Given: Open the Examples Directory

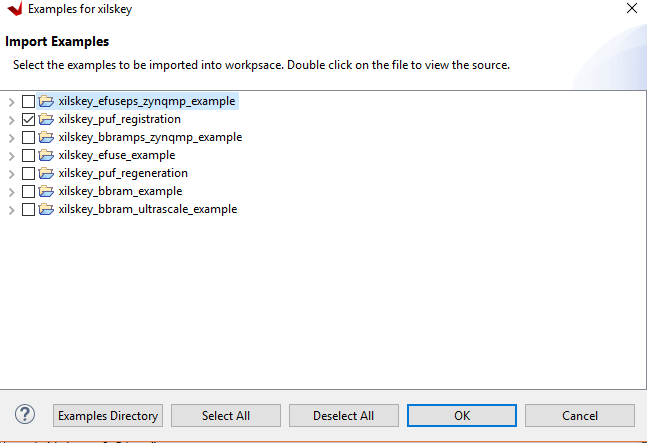Looking at the screenshot, I should coord(108,415).
